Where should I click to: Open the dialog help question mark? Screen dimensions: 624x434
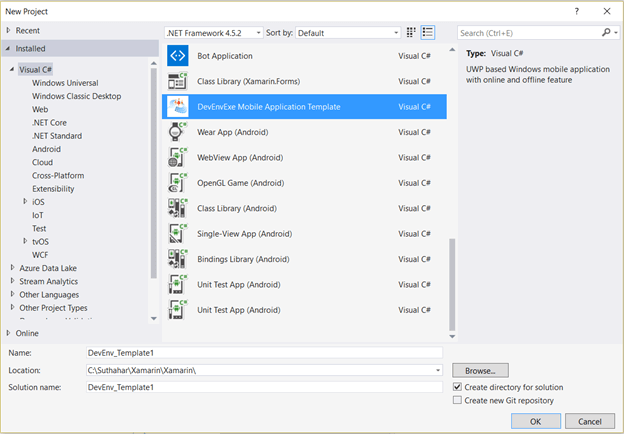pos(577,12)
